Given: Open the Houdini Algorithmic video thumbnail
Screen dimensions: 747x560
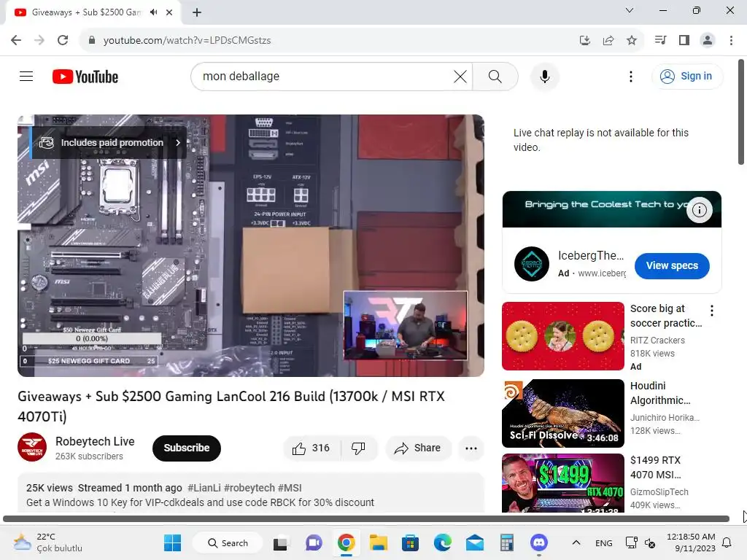Looking at the screenshot, I should pyautogui.click(x=562, y=413).
